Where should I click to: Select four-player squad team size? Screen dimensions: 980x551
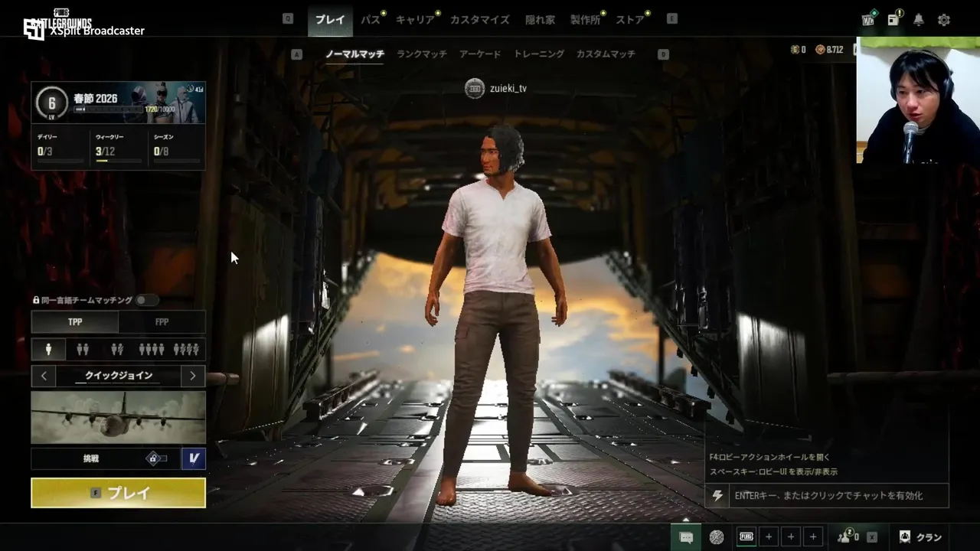[x=152, y=350]
